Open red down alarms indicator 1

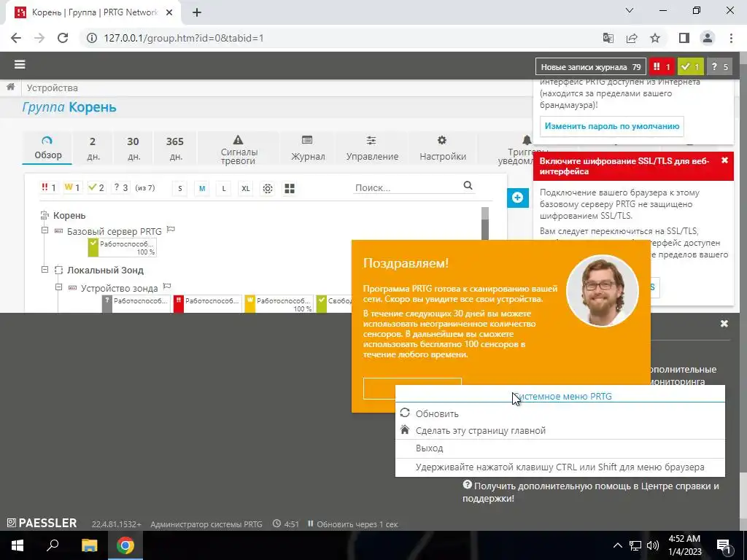[662, 67]
